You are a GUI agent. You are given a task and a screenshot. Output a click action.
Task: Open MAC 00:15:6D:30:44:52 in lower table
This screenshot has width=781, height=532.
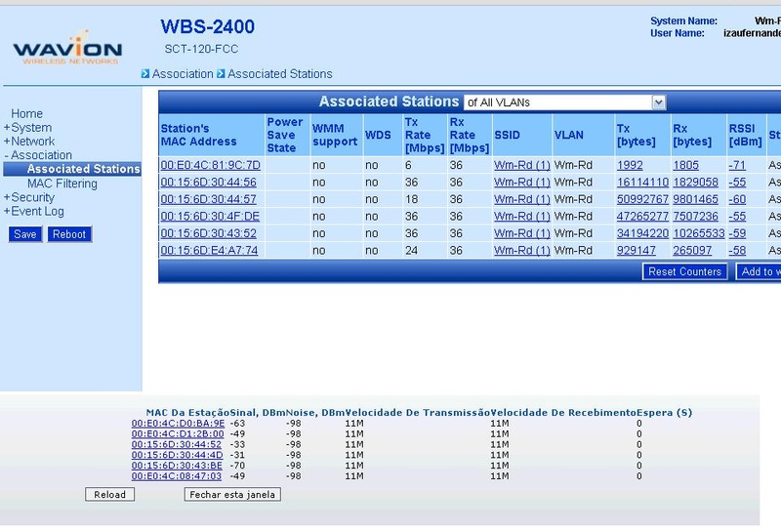click(177, 444)
